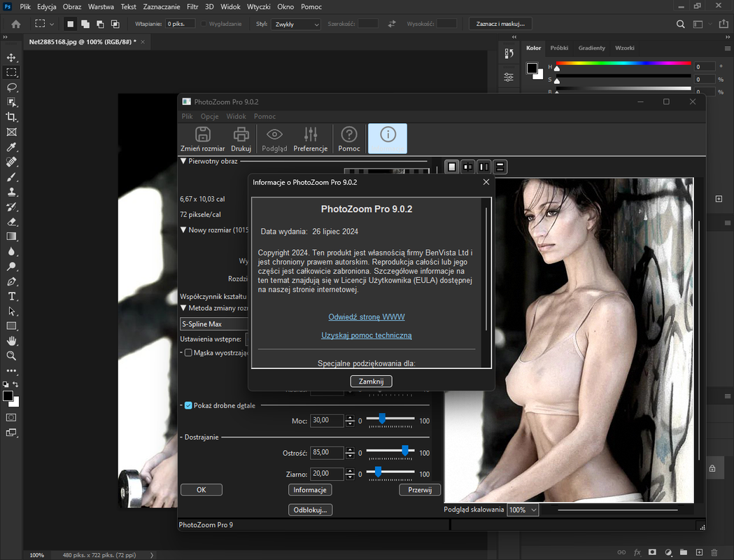
Task: Click Zamknij button in info dialog
Action: [372, 381]
